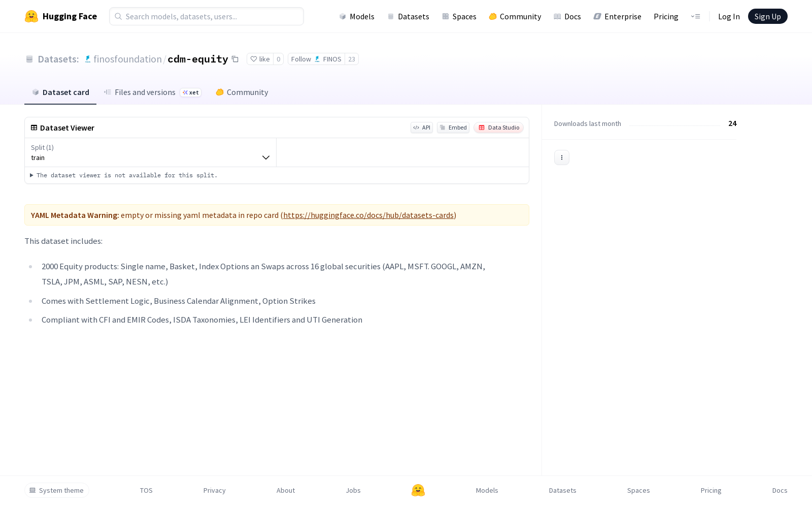Click the 'This dataset includes:' text
The height and width of the screenshot is (508, 812).
63,241
